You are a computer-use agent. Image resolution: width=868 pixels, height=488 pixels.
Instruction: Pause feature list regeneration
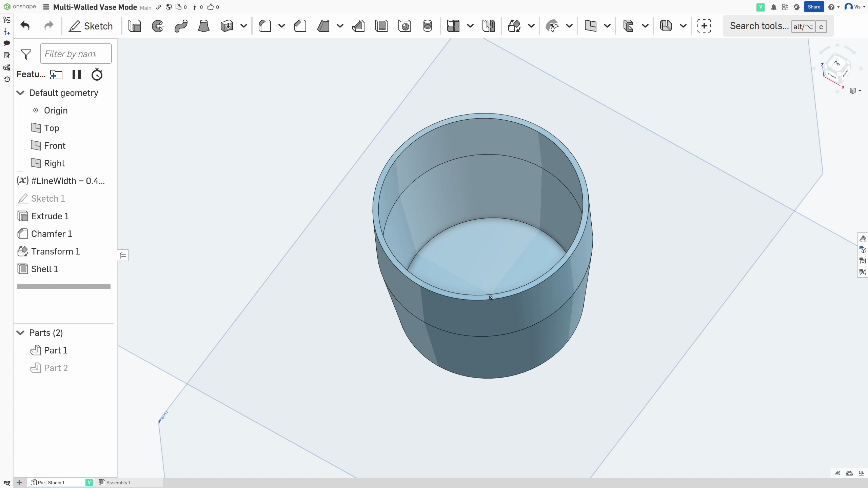point(77,75)
